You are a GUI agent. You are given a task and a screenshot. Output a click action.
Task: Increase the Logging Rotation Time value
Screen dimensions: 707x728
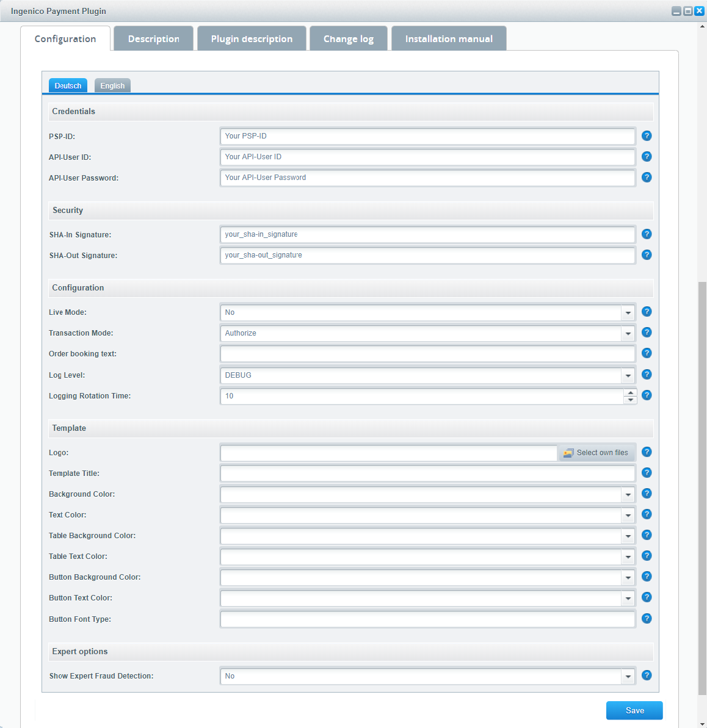(x=630, y=393)
